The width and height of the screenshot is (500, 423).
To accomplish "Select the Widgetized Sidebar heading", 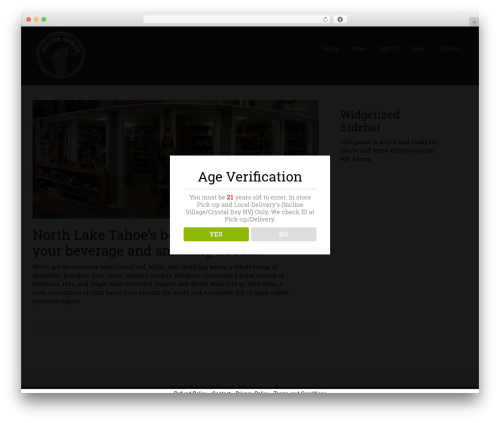I will point(370,121).
